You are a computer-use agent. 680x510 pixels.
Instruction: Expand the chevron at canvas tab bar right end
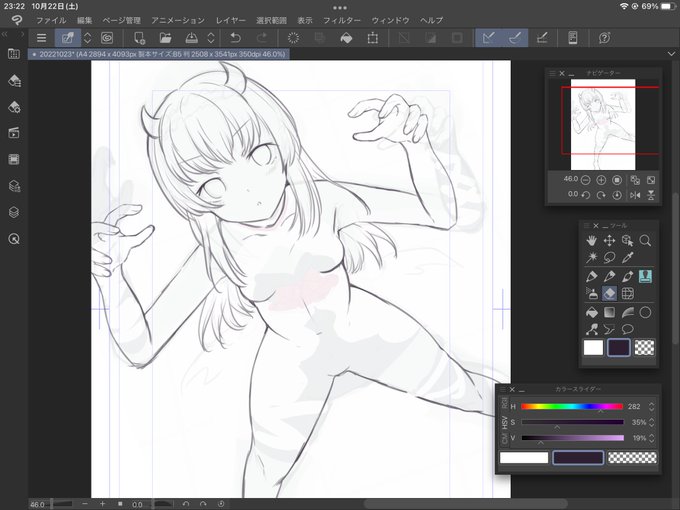(x=671, y=54)
